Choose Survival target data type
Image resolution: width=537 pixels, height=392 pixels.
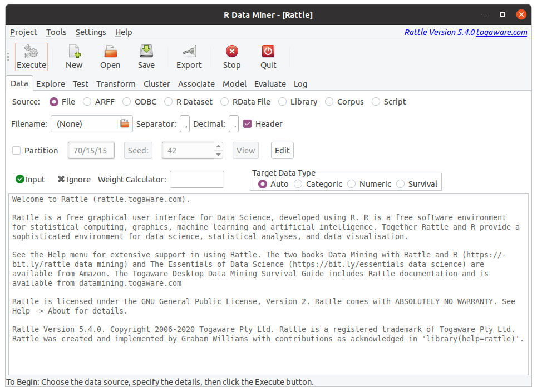400,184
